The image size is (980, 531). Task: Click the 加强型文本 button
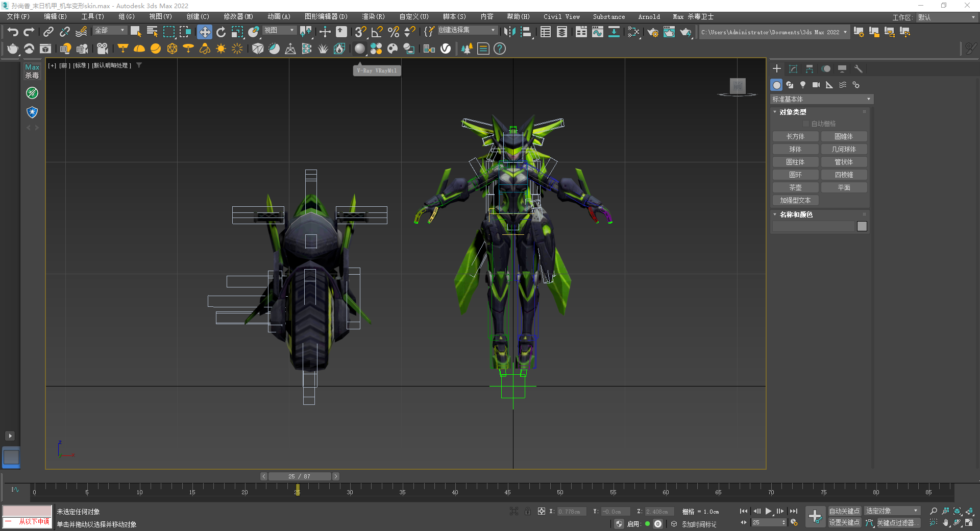pos(795,200)
